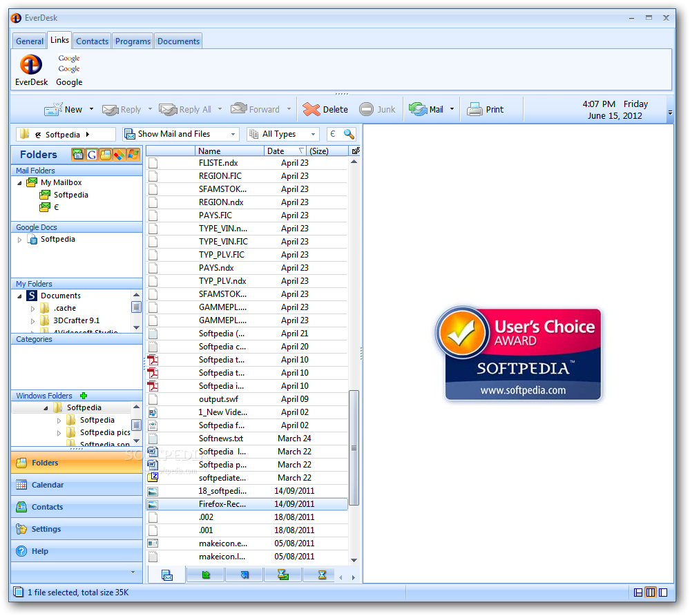Click the € search input box
The image size is (690, 616).
[x=334, y=134]
